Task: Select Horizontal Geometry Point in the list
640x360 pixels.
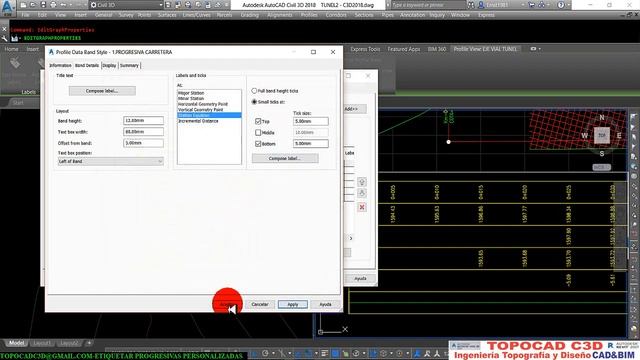Action: pyautogui.click(x=203, y=104)
